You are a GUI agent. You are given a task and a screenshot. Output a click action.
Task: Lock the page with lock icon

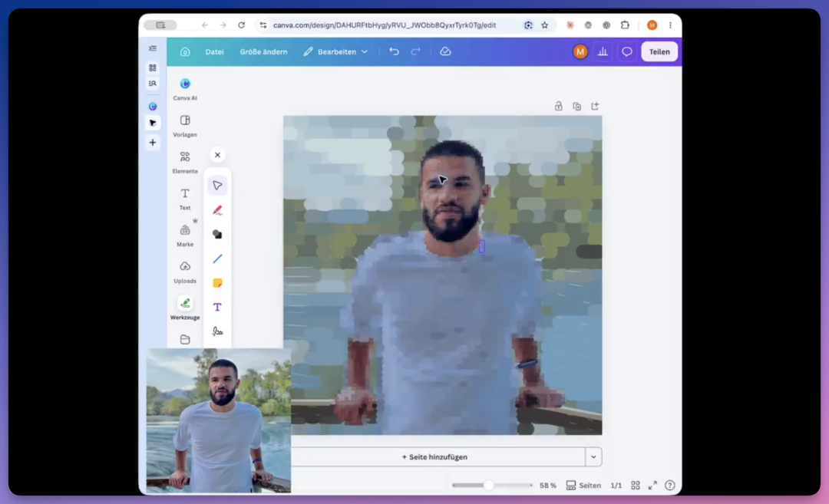coord(558,106)
